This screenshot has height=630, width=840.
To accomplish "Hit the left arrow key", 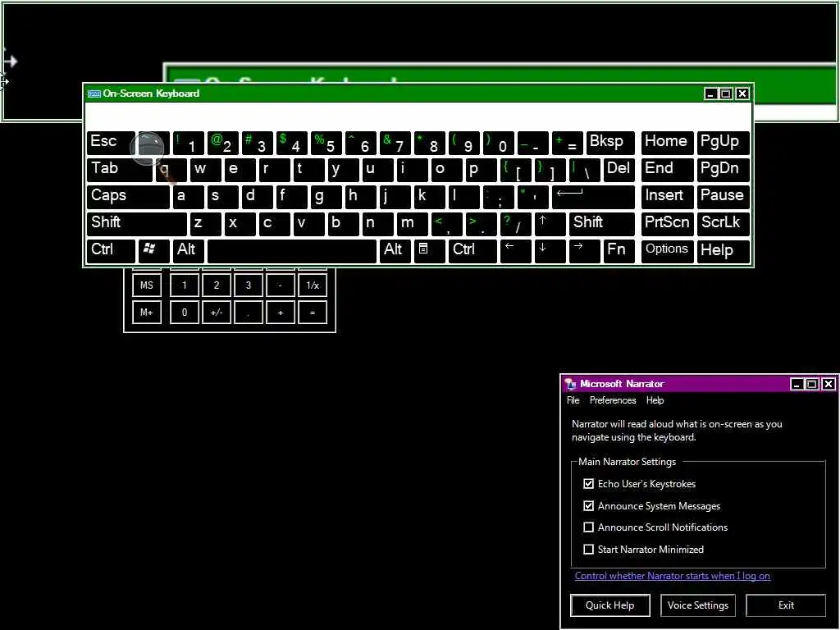I will [515, 249].
